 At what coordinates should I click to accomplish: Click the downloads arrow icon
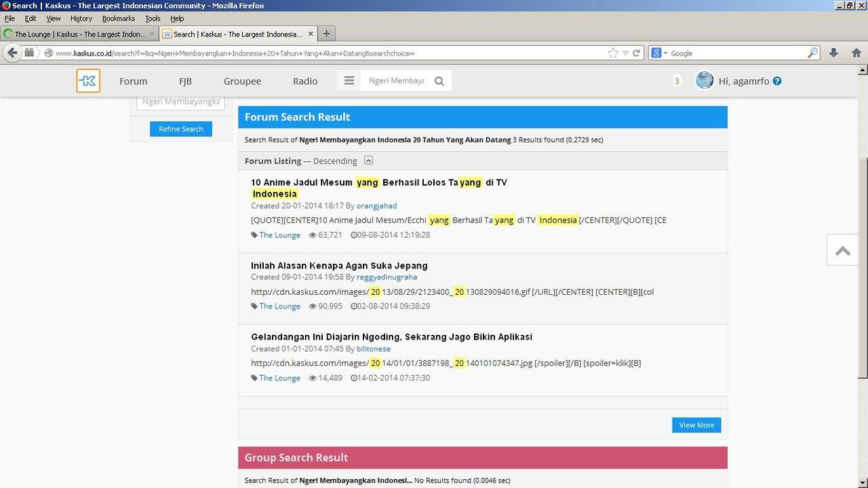tap(834, 53)
